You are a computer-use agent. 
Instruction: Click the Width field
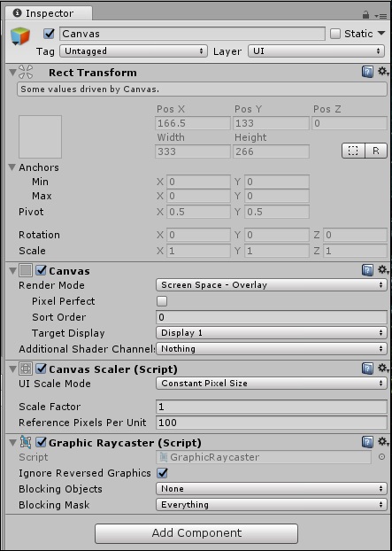[193, 151]
